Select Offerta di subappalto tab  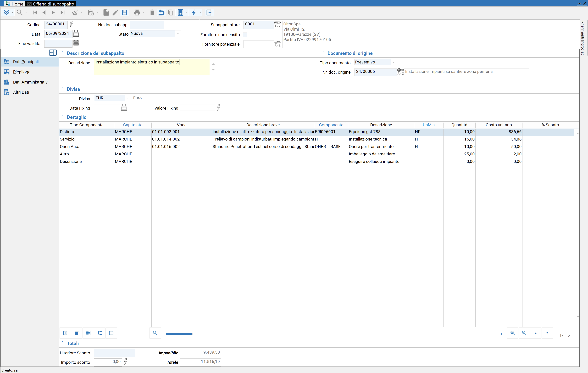click(51, 4)
